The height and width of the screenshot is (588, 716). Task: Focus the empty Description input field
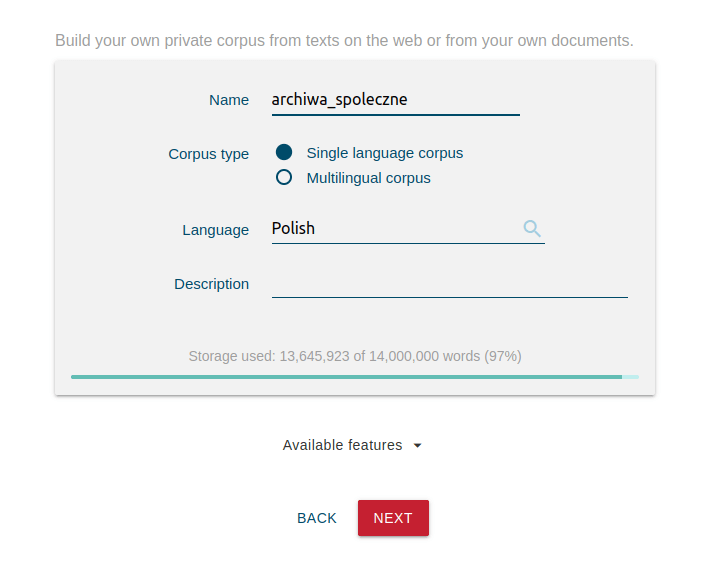450,284
